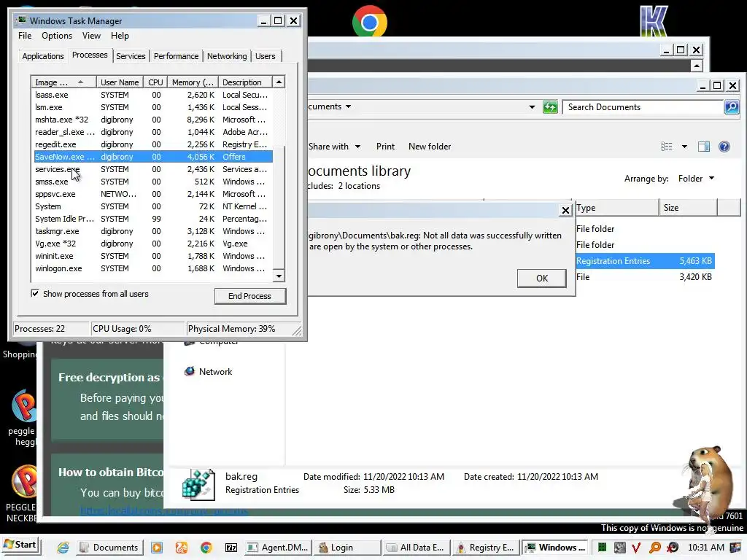Open the help icon in Documents window

(724, 146)
